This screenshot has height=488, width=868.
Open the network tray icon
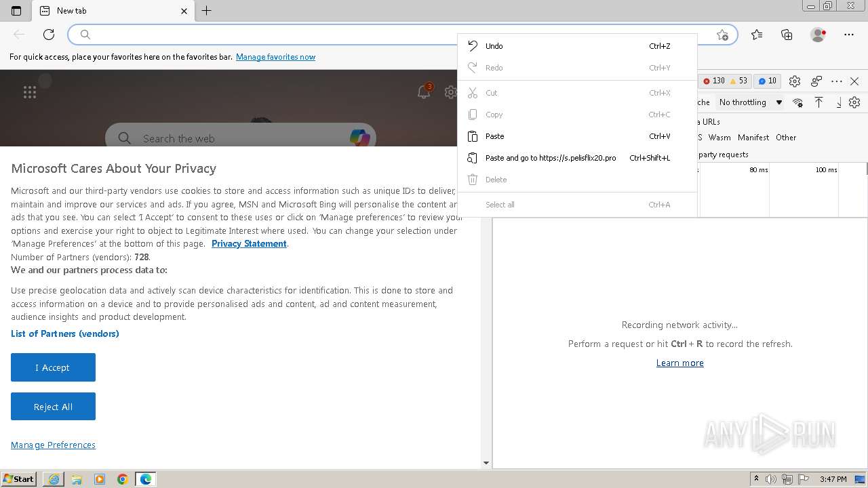click(x=787, y=479)
